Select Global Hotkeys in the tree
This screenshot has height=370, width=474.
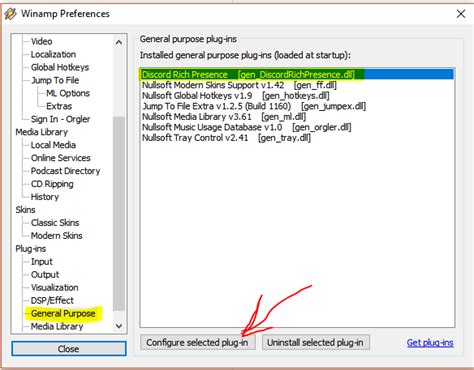click(60, 67)
